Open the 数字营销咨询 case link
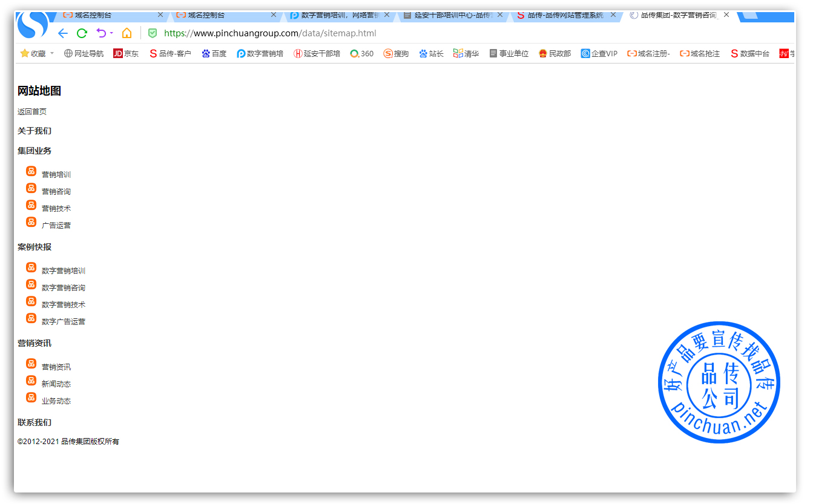Viewport: 813px width, 504px height. click(63, 287)
